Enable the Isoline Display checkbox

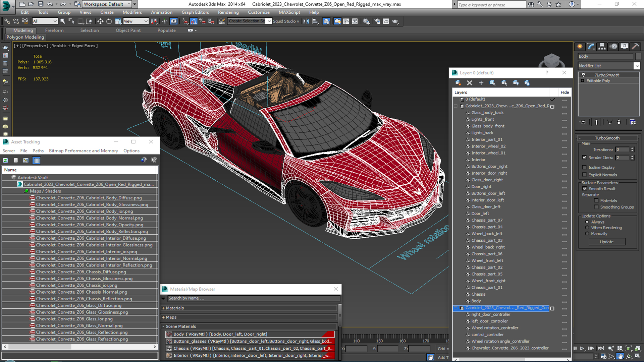point(584,167)
